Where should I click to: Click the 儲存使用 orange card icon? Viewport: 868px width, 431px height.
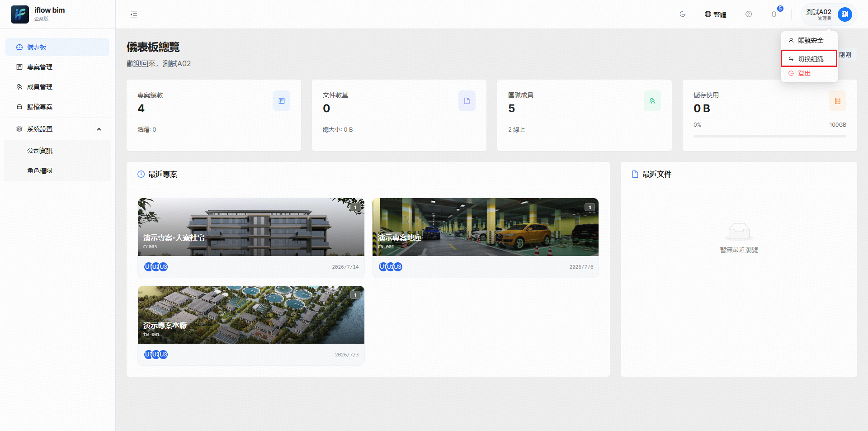(x=838, y=101)
